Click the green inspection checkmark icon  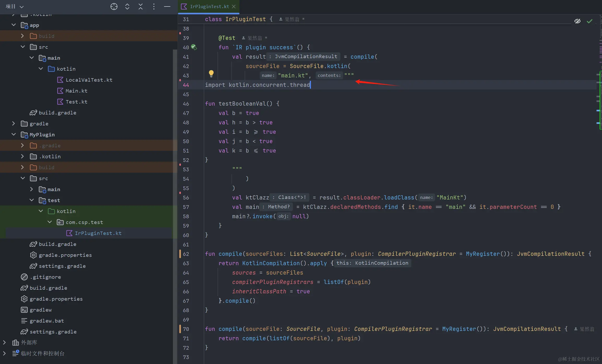pyautogui.click(x=589, y=21)
